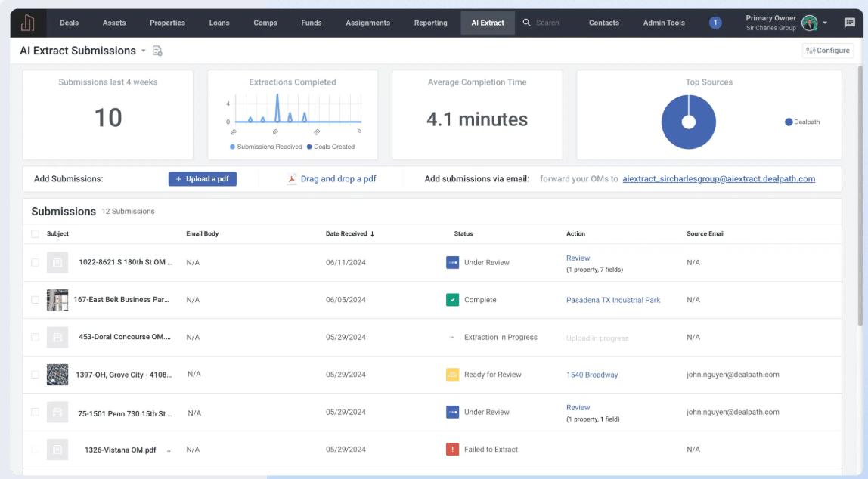Switch to the Properties tab
The height and width of the screenshot is (479, 868).
tap(167, 23)
